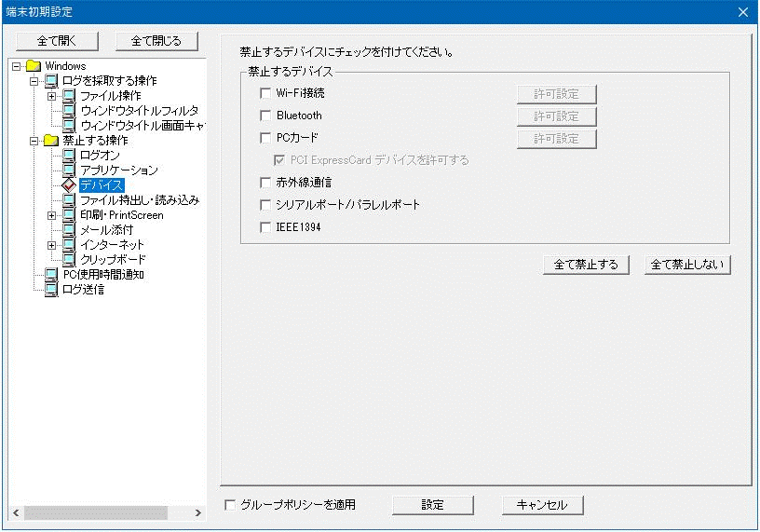Expand the 印刷・PrintScreen tree node
The image size is (760, 532).
pyautogui.click(x=52, y=215)
